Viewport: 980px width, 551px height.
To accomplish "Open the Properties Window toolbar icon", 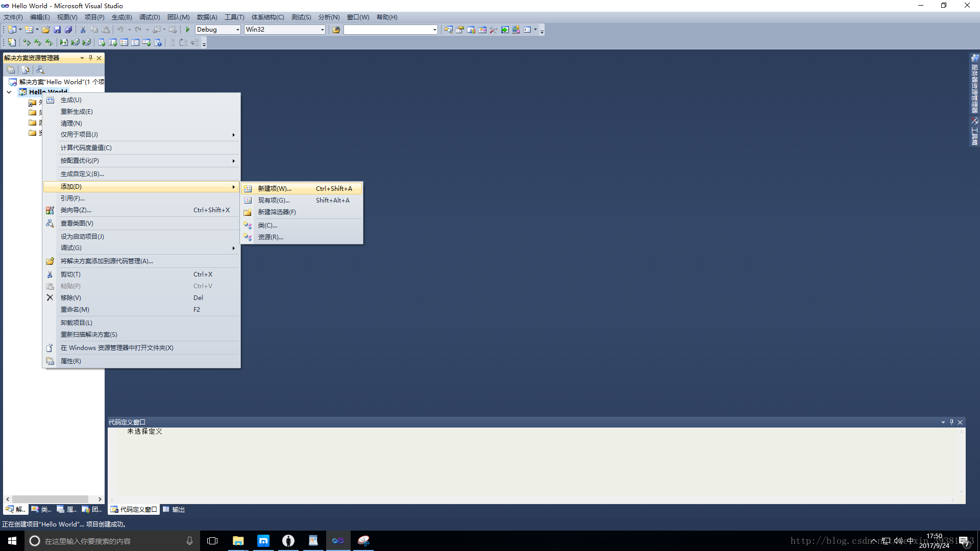I will point(459,30).
